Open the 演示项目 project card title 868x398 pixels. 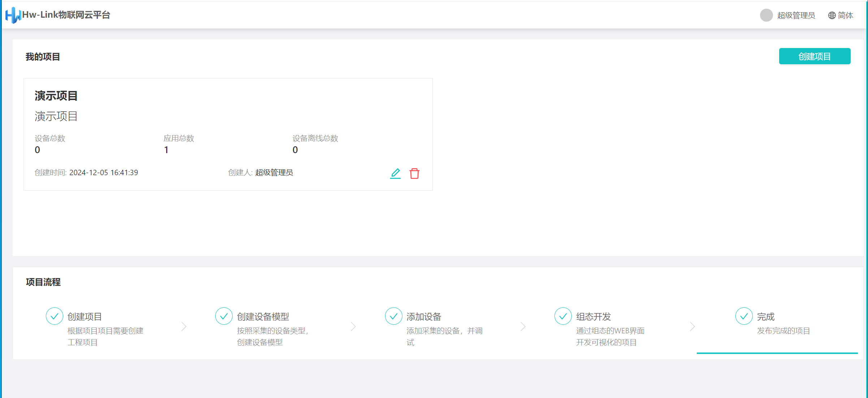coord(56,96)
